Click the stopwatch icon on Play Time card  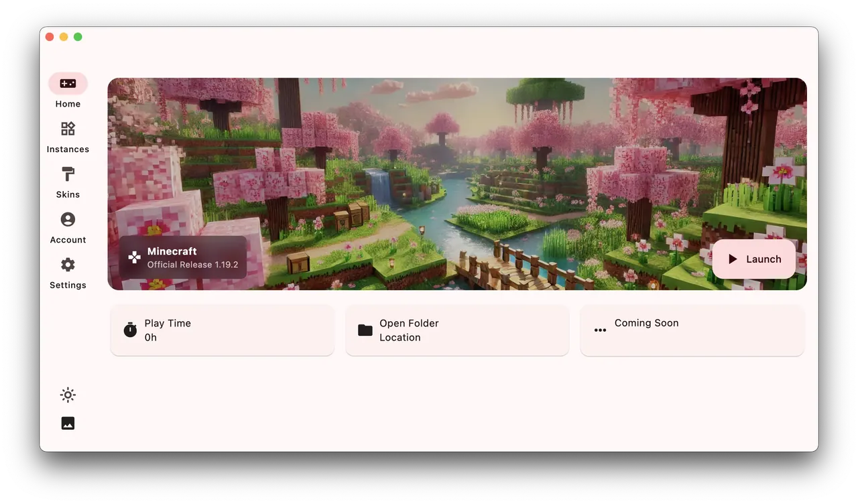pos(130,329)
